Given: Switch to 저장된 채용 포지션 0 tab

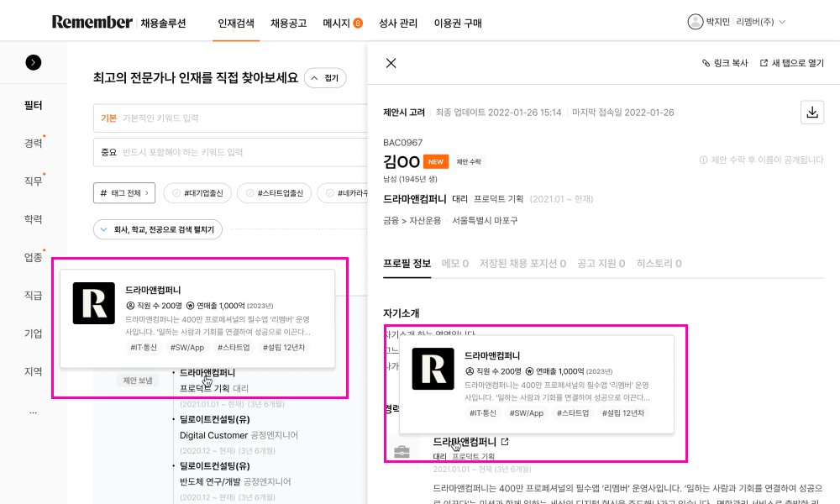Looking at the screenshot, I should pyautogui.click(x=522, y=264).
